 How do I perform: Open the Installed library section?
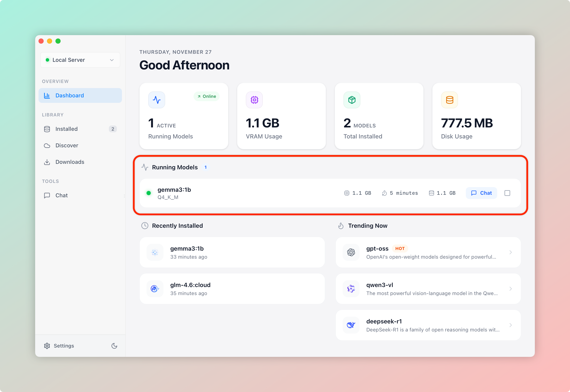click(x=80, y=129)
